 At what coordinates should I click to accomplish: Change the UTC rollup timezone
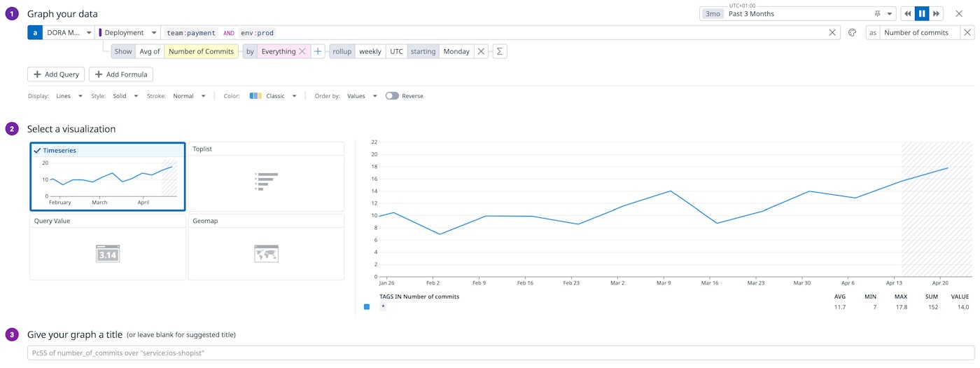tap(396, 51)
